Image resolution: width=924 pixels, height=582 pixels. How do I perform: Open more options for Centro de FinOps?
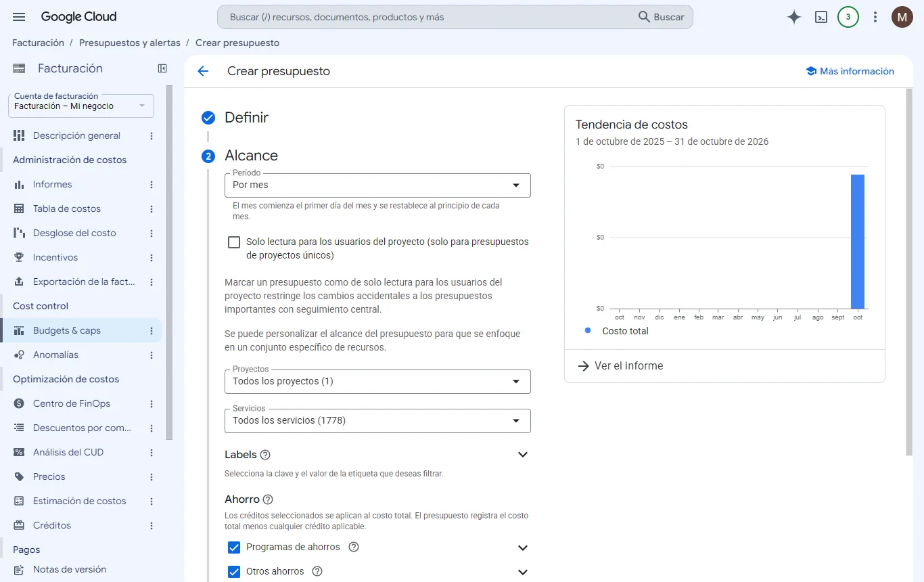pos(152,403)
